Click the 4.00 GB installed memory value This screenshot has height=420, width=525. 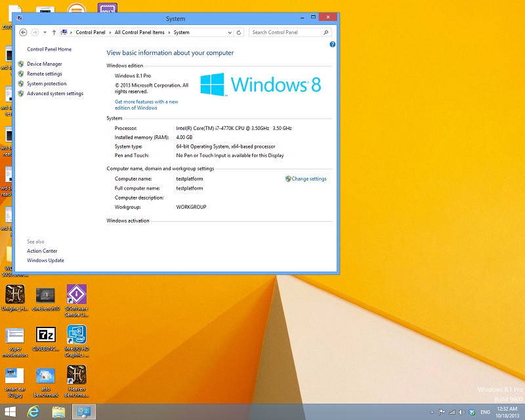(x=184, y=137)
